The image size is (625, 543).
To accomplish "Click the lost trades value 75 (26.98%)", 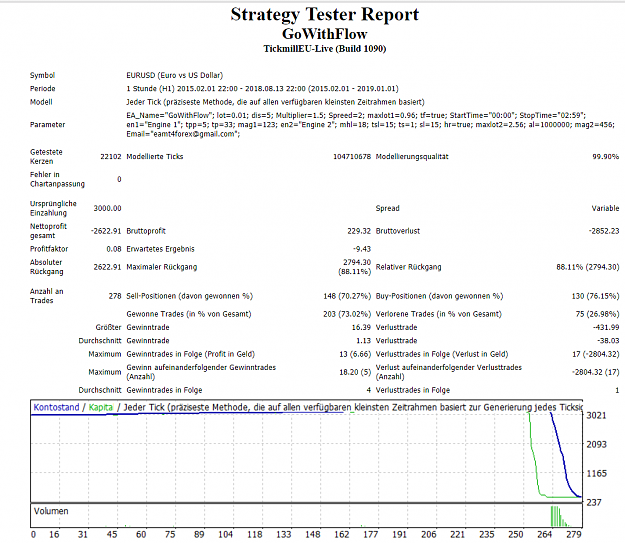I will [x=597, y=314].
